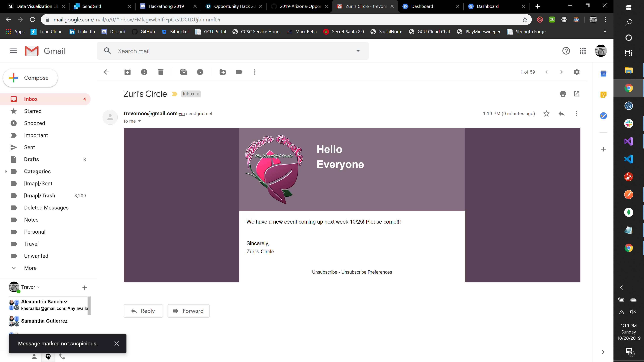This screenshot has width=644, height=362.
Task: Print the email using printer icon
Action: pos(563,94)
